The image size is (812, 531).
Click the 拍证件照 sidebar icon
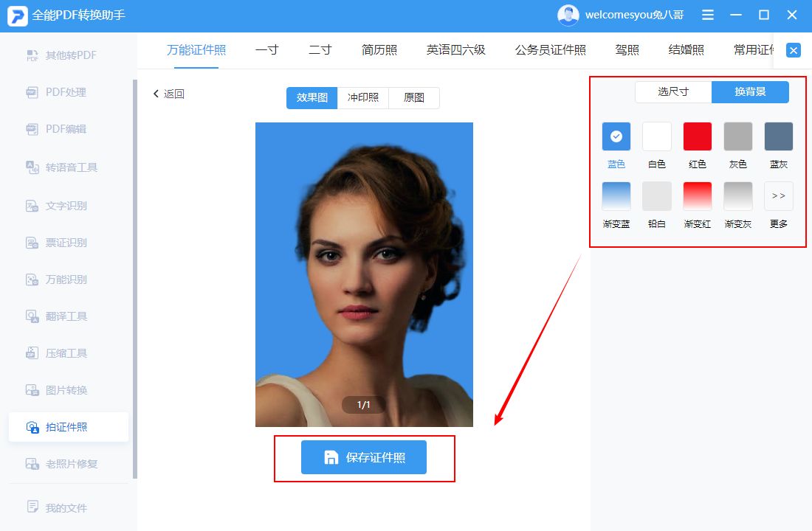(32, 427)
